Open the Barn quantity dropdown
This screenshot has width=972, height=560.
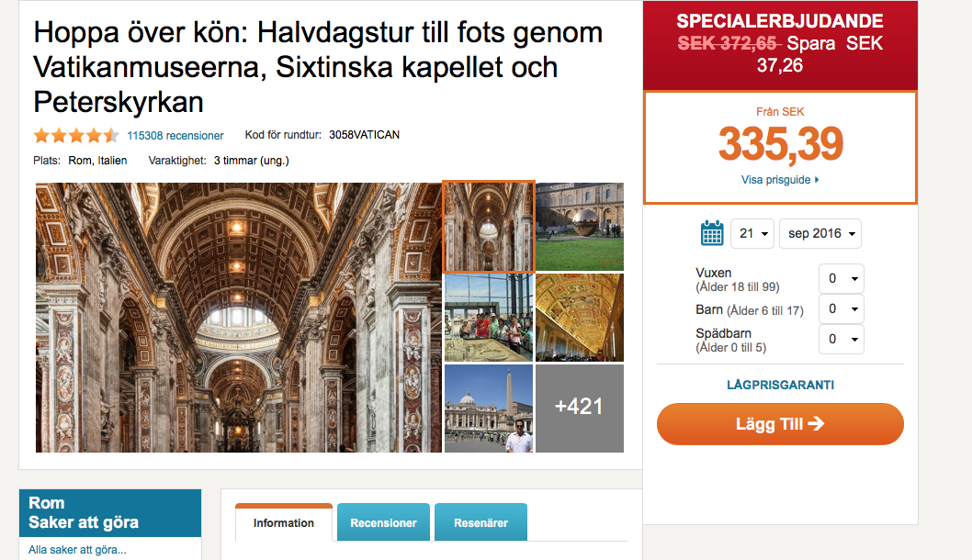pyautogui.click(x=842, y=308)
